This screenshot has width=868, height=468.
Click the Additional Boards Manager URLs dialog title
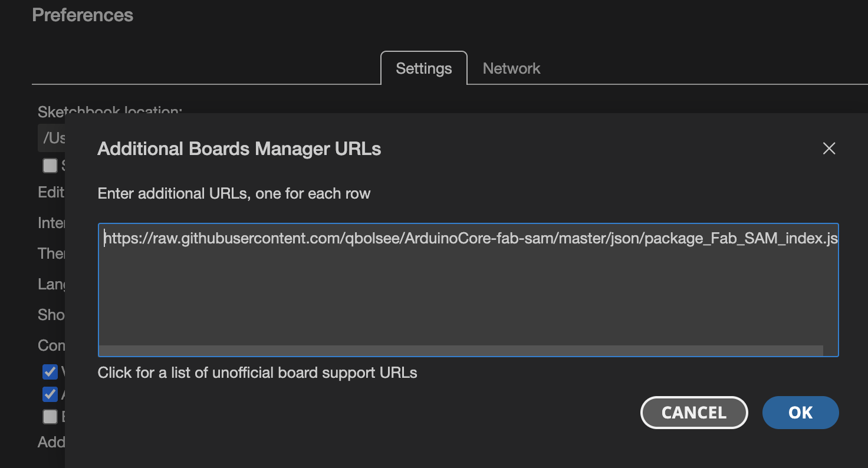239,149
